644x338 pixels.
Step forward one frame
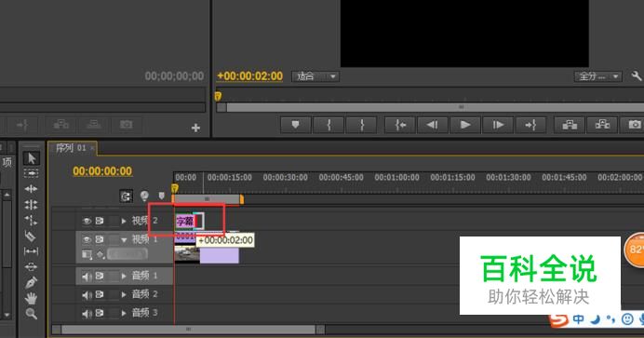pos(498,125)
